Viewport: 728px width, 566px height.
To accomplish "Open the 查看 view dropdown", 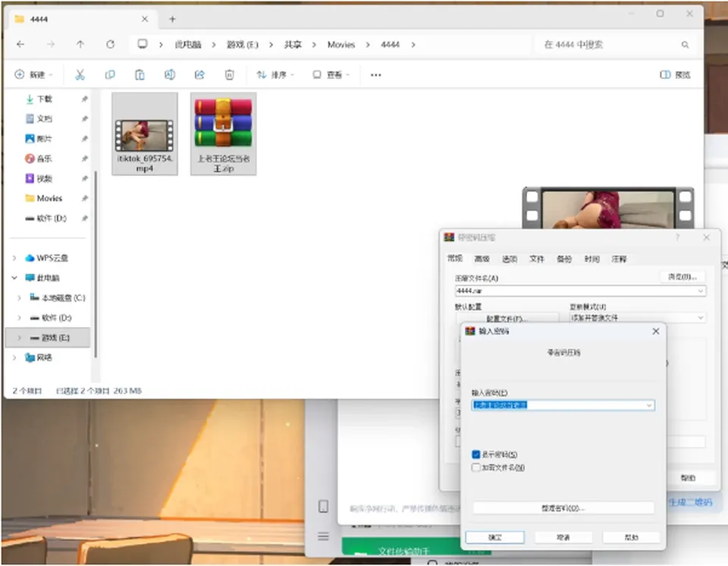I will 331,75.
